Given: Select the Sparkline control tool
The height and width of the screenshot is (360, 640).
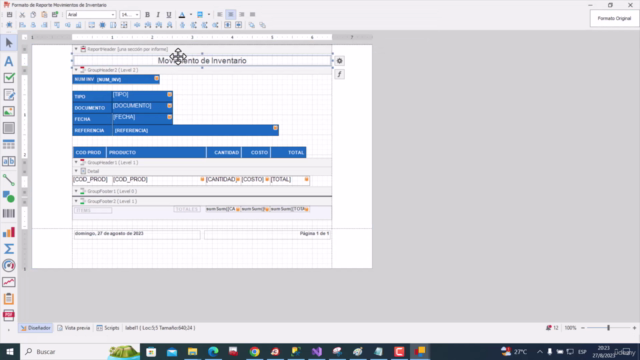Looking at the screenshot, I should point(9,282).
